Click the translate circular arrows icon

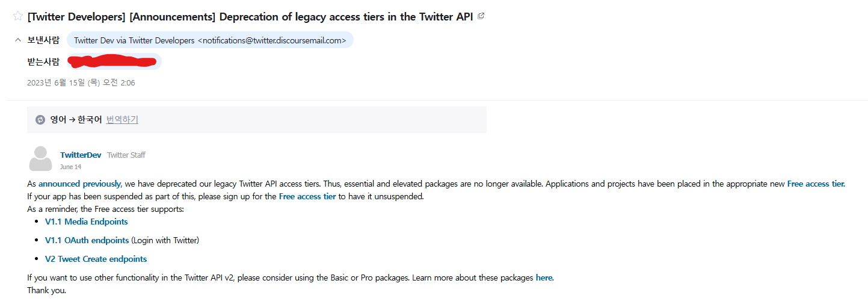(40, 120)
